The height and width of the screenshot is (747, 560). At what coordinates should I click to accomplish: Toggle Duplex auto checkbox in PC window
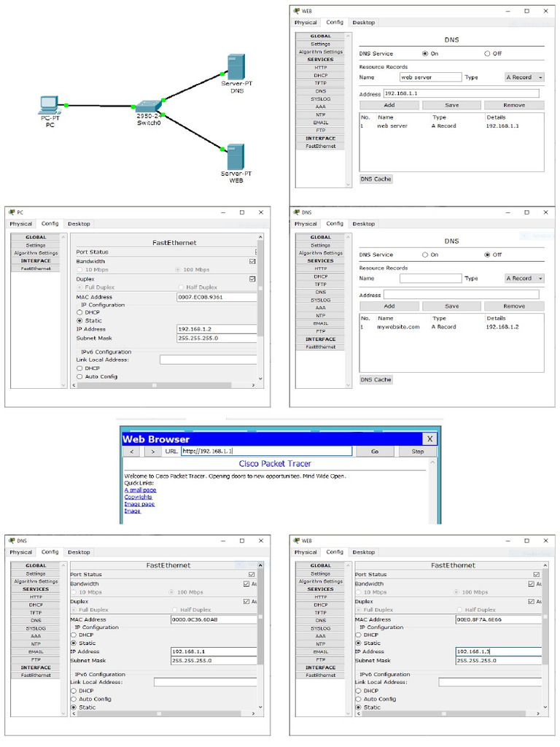[x=252, y=279]
